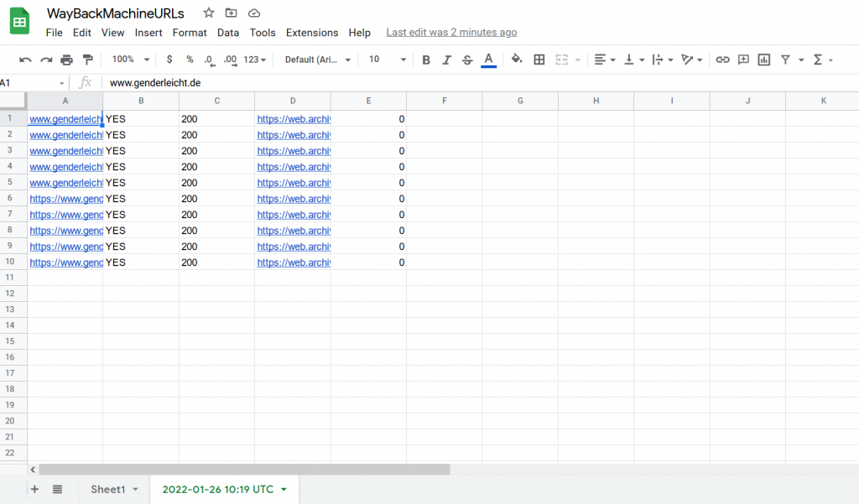Open the Google Sheets home icon
859x504 pixels.
[20, 21]
